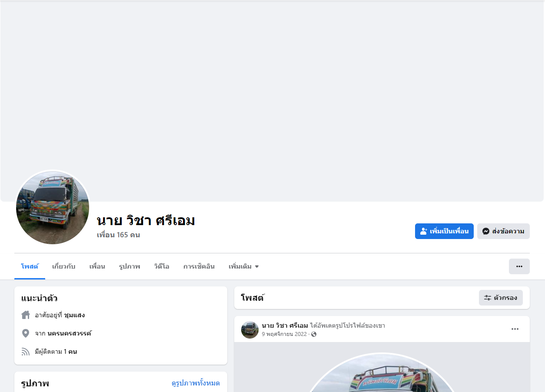The width and height of the screenshot is (545, 392).
Task: Click the house icon beside ชุมแสง
Action: click(26, 315)
